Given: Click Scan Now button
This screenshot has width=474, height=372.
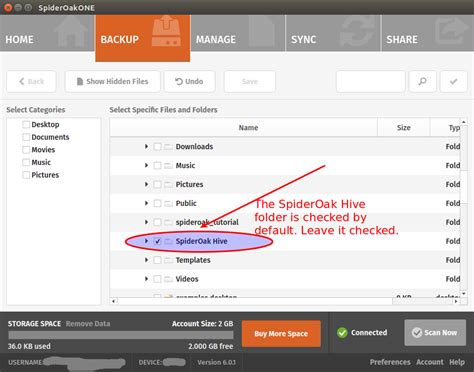Looking at the screenshot, I should tap(435, 332).
